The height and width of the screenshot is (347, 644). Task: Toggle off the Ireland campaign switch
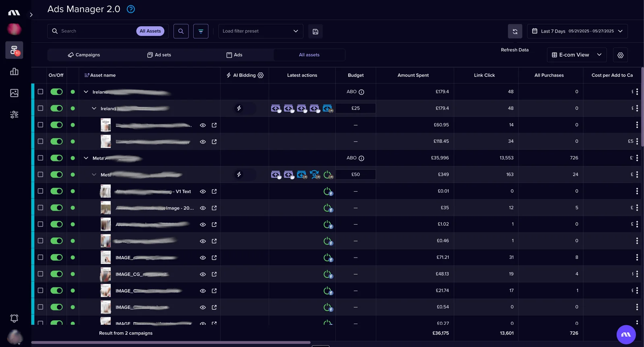[57, 92]
